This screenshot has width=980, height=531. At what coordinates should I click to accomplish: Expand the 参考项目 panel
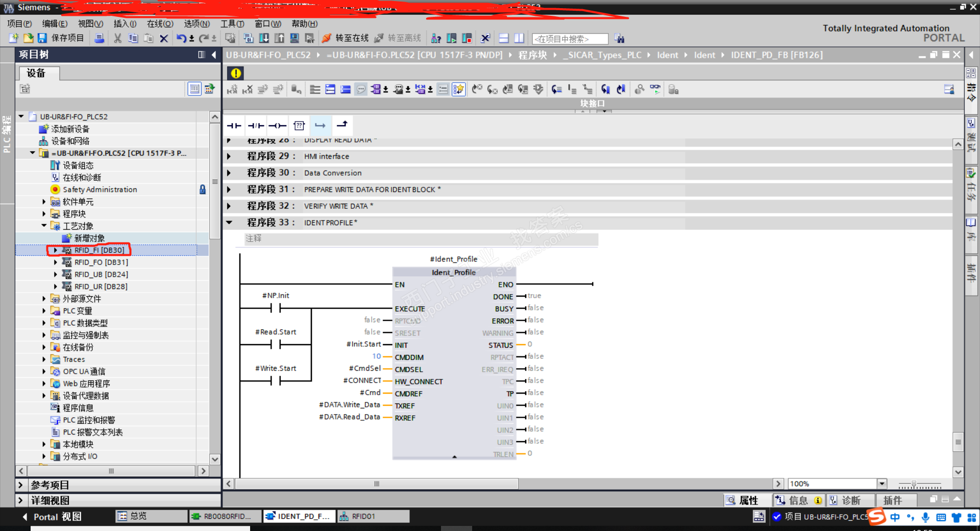tap(20, 485)
